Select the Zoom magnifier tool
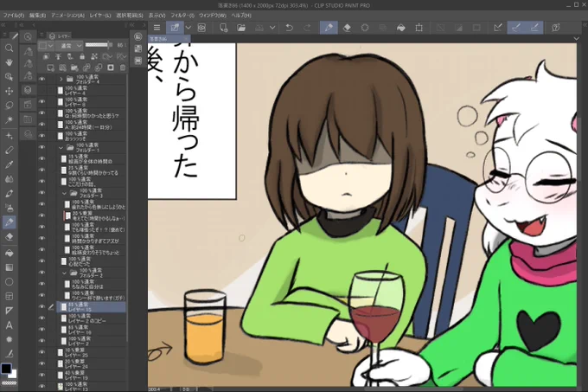Viewport: 588px width, 392px height. (x=9, y=48)
